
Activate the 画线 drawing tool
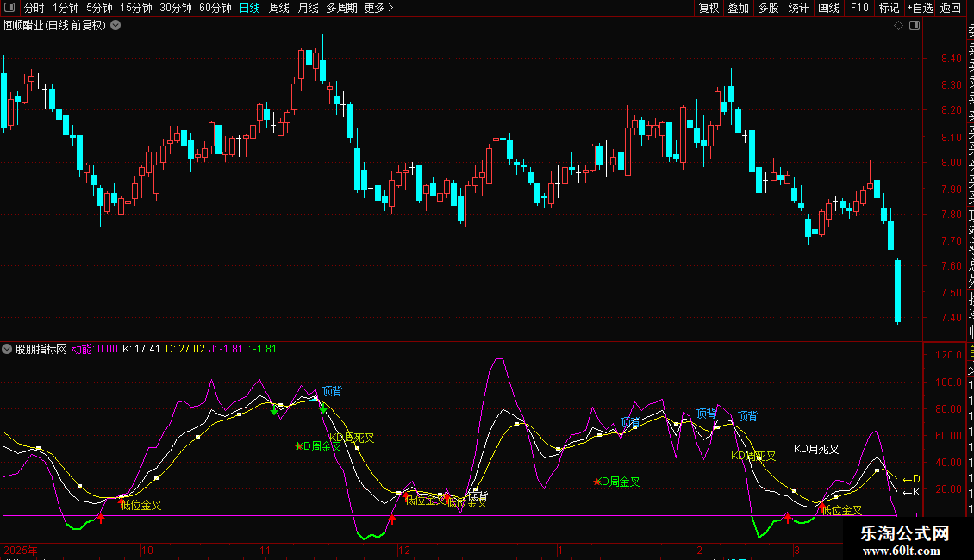click(828, 8)
